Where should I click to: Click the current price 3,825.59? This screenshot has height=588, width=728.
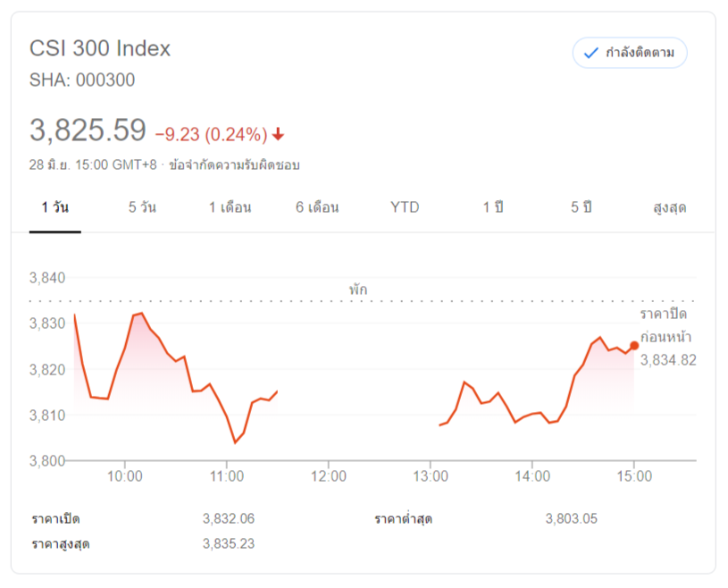(88, 130)
